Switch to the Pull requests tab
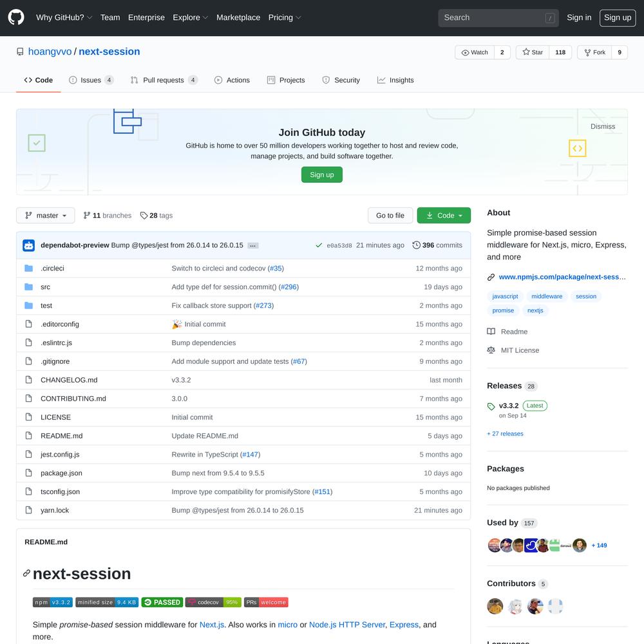 point(164,80)
